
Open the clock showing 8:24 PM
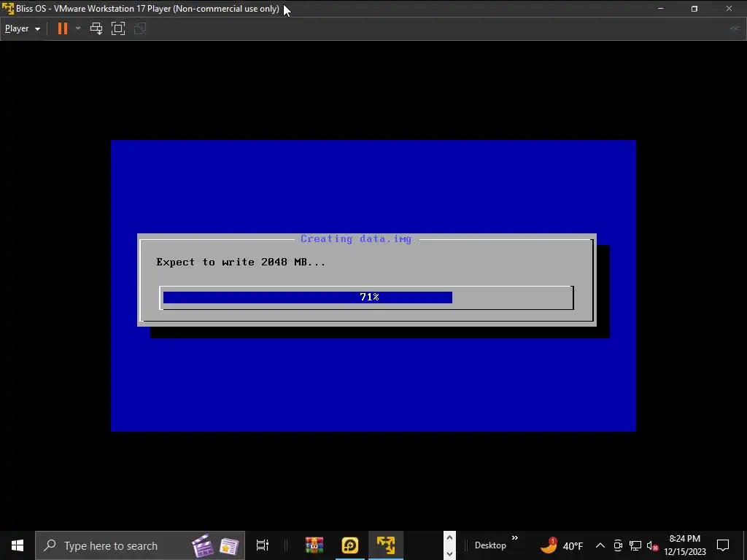pyautogui.click(x=685, y=545)
